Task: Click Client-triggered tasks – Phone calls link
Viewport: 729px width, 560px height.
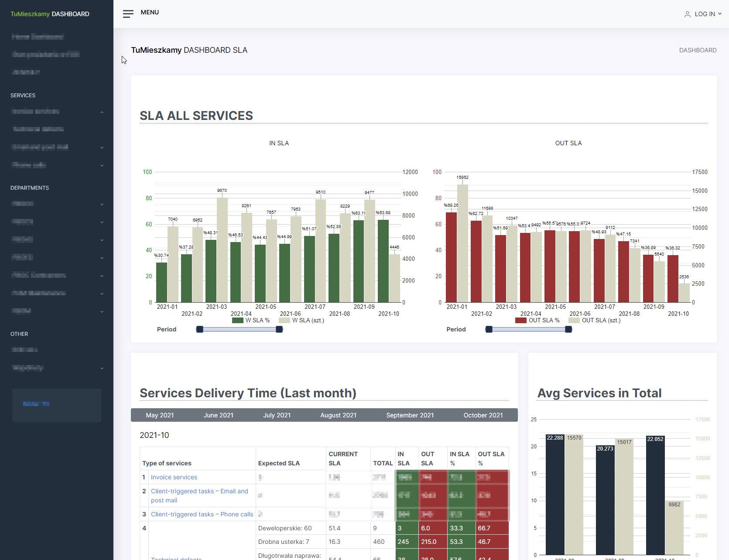Action: point(202,514)
